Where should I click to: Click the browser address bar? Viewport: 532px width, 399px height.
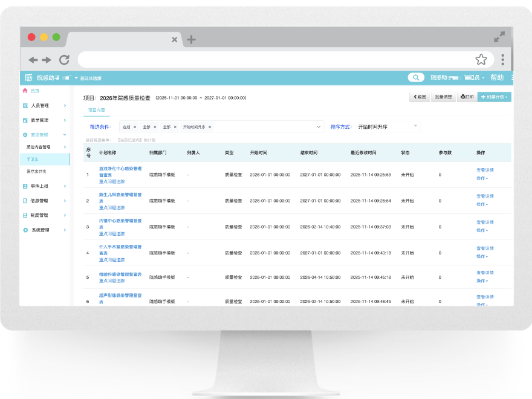(x=272, y=59)
